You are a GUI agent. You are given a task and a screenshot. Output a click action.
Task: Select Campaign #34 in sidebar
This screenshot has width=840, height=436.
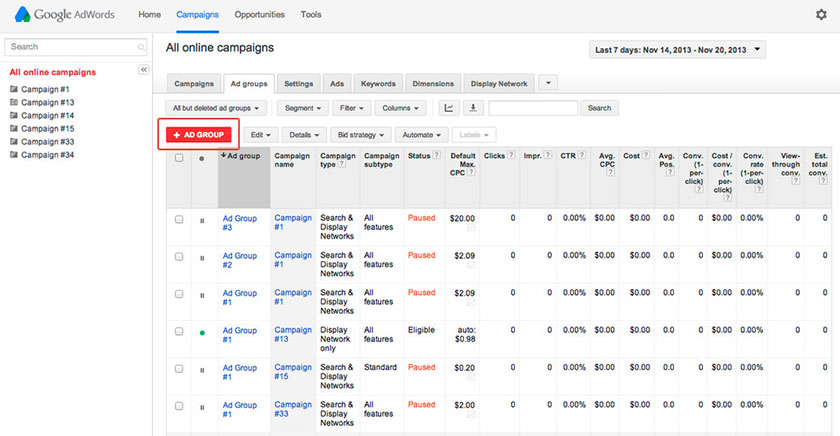coord(47,155)
